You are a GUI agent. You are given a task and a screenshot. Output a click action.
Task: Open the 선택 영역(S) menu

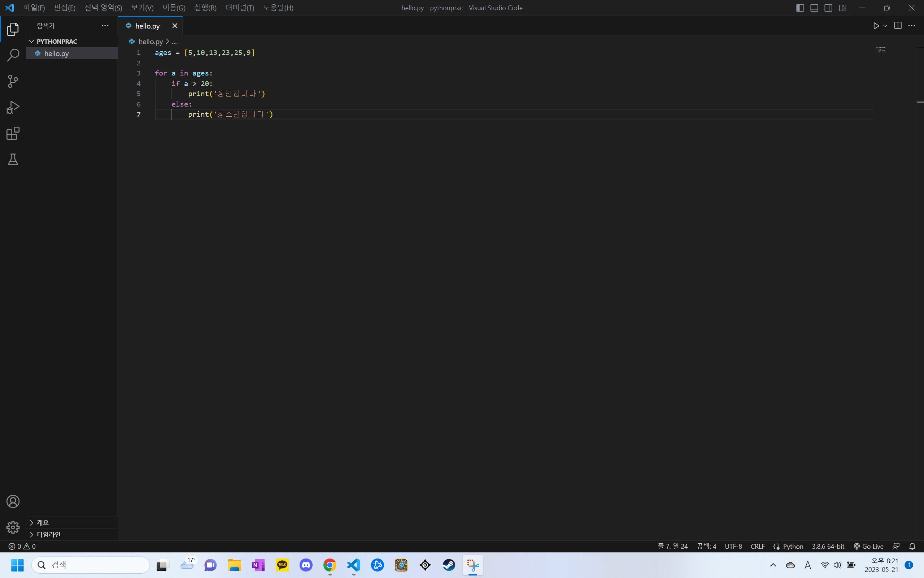(103, 8)
